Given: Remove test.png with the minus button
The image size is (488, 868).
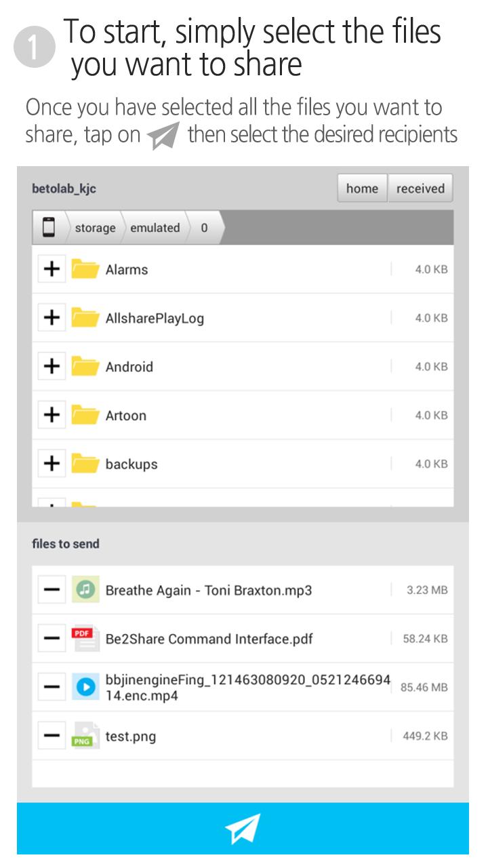Looking at the screenshot, I should [52, 736].
